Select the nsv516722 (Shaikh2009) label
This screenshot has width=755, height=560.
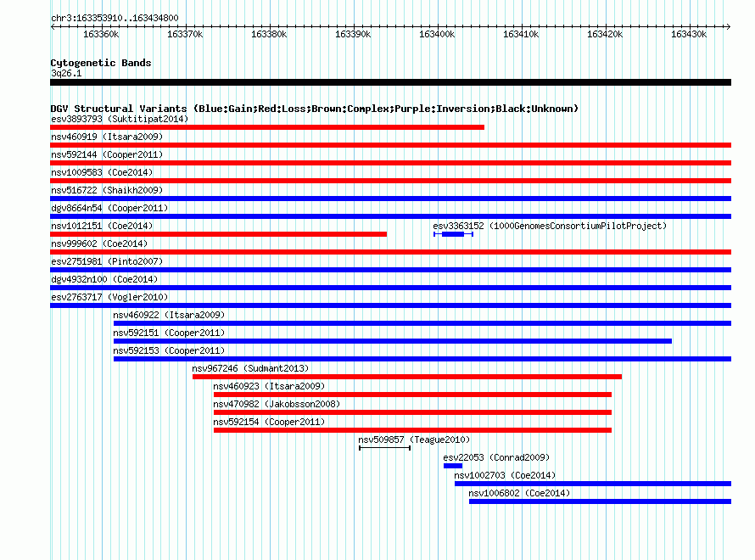click(107, 190)
